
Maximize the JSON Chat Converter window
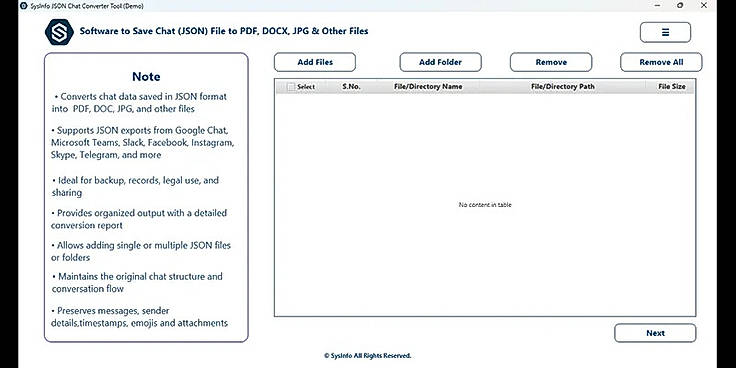point(680,6)
